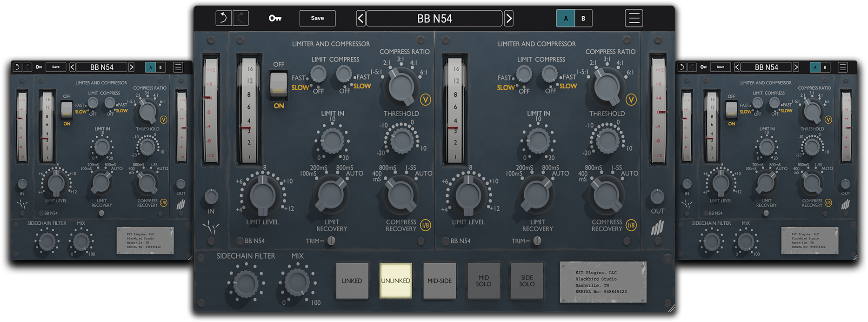
Task: Open BB N54 preset list in center plugin
Action: pos(434,19)
